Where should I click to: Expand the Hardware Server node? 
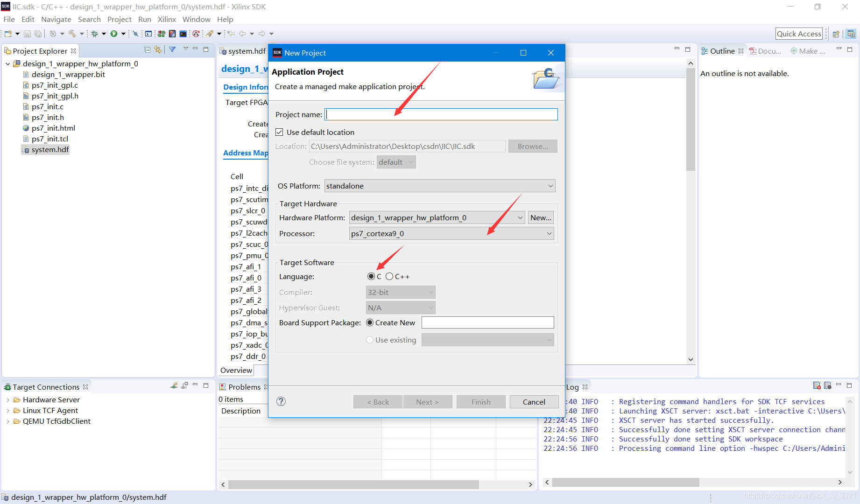point(8,400)
